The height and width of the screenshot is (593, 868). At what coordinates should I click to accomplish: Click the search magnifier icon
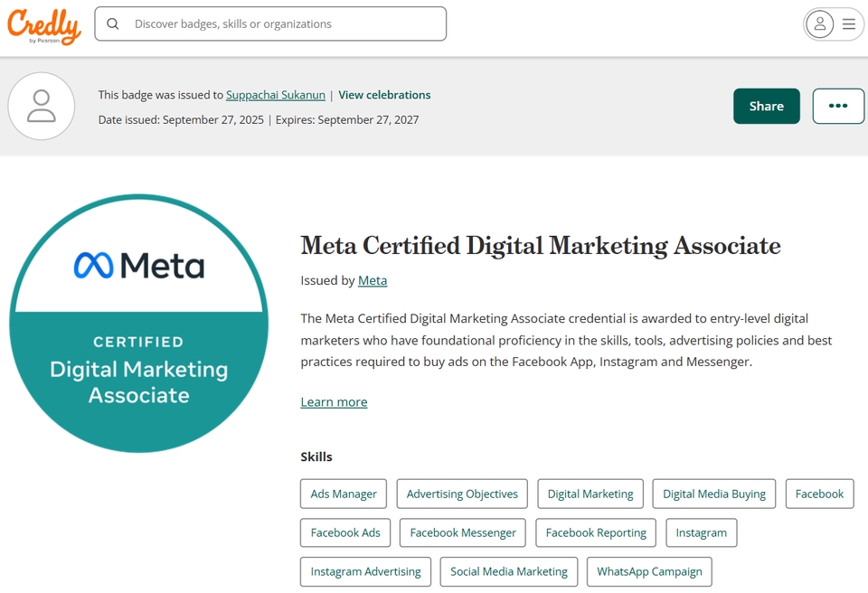point(113,24)
